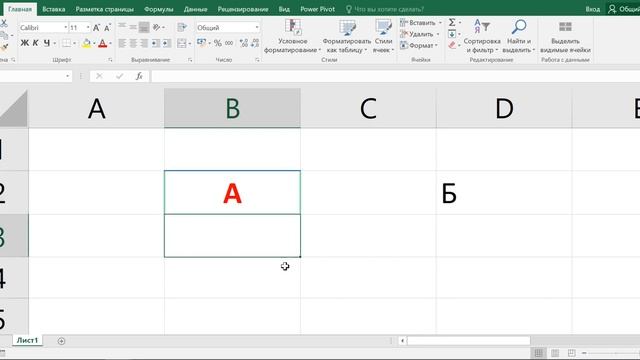
Task: Toggle bottom vertical alignment
Action: (x=144, y=27)
